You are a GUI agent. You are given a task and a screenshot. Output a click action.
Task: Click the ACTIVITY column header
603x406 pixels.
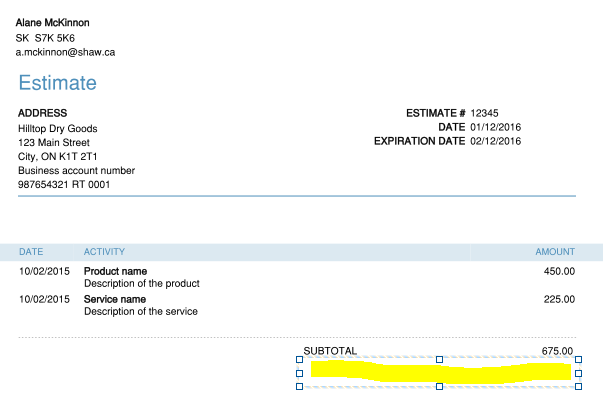click(x=104, y=252)
